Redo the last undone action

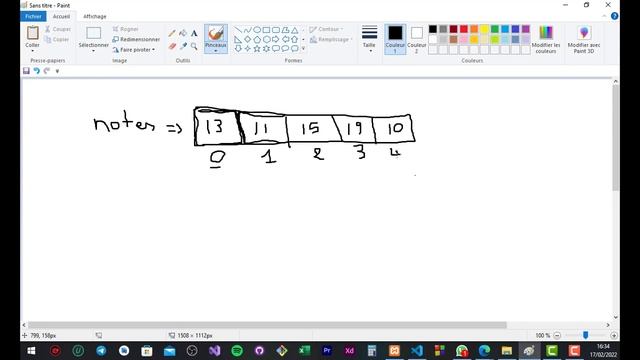(x=47, y=71)
